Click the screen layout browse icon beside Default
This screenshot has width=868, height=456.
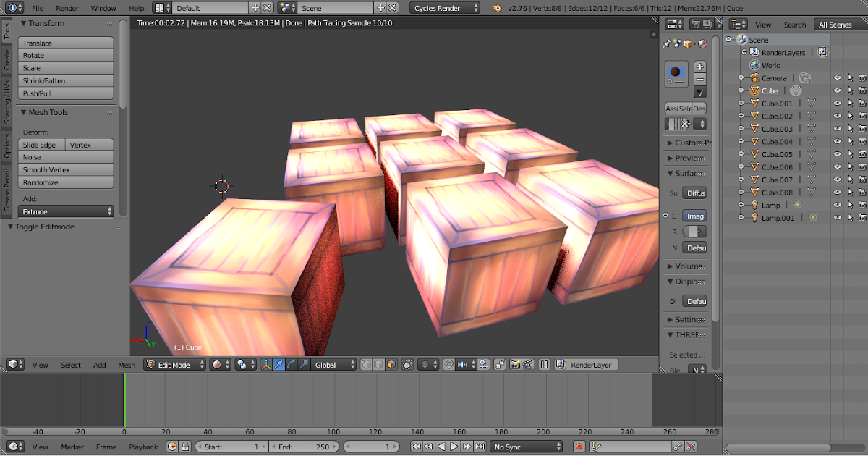click(163, 7)
